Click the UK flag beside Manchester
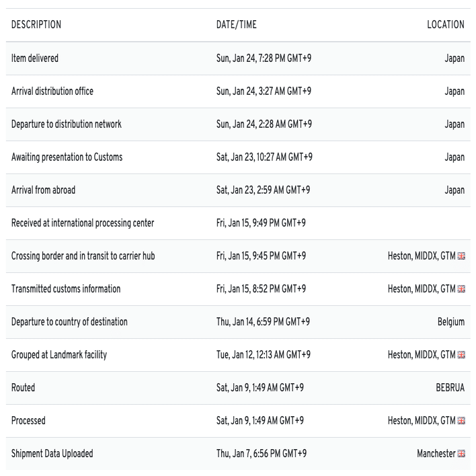This screenshot has width=476, height=476. pyautogui.click(x=461, y=454)
